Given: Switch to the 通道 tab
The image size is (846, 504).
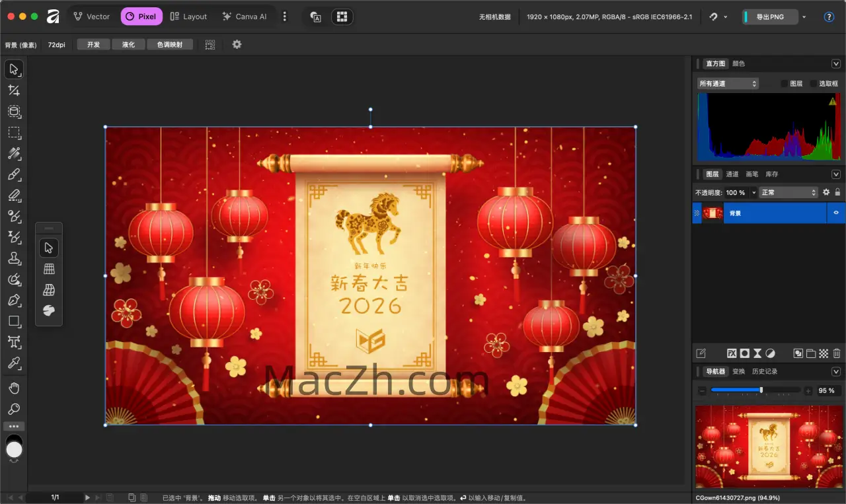Looking at the screenshot, I should [x=732, y=174].
